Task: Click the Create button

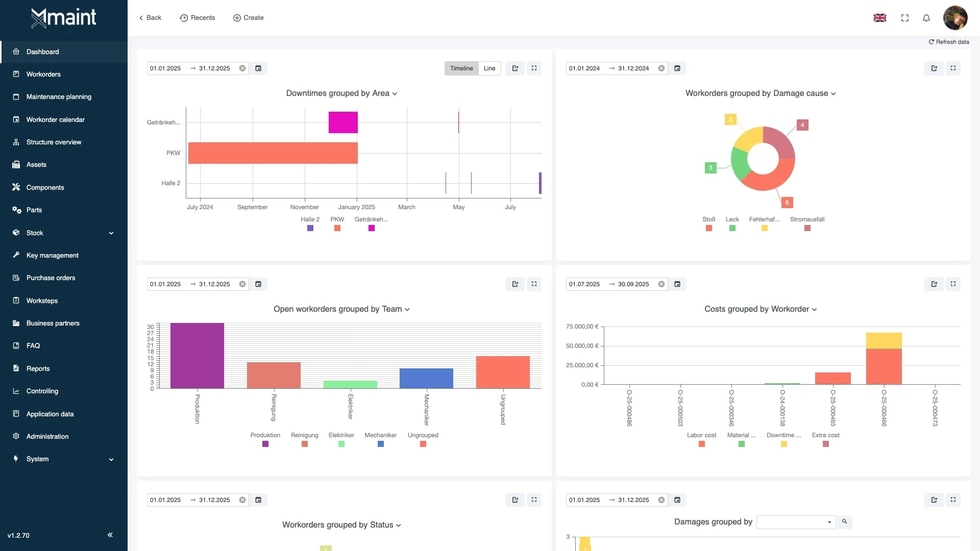Action: click(x=249, y=18)
